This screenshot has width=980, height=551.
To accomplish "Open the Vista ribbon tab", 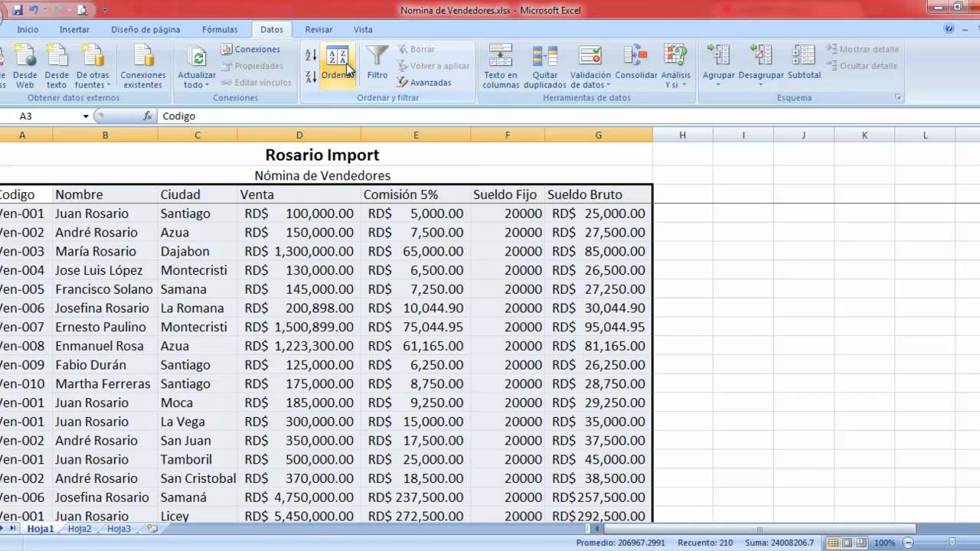I will click(x=363, y=30).
